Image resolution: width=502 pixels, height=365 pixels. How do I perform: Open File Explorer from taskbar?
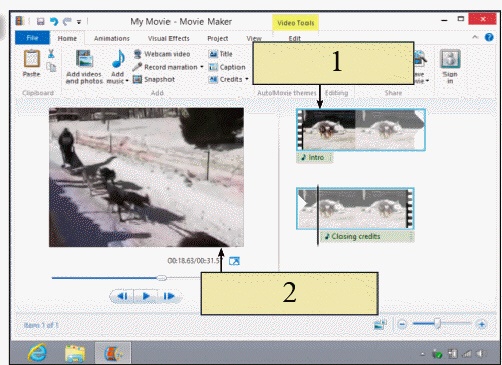click(75, 353)
